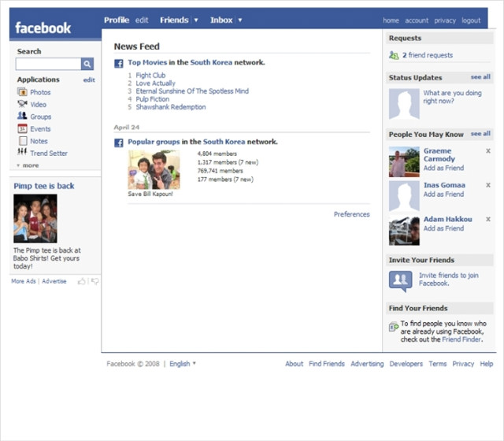The image size is (504, 441).
Task: Open the Friend Finder link
Action: 461,339
